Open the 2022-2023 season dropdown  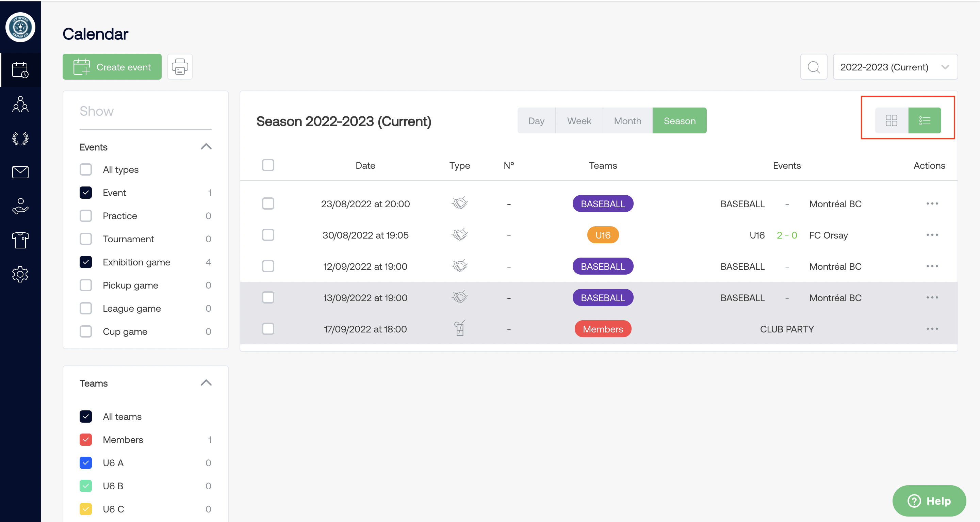click(x=895, y=67)
